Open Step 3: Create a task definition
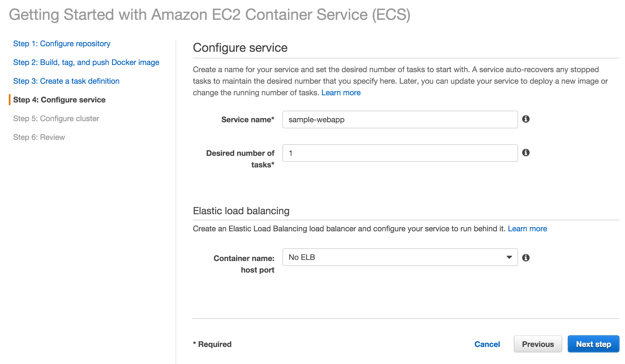 [66, 81]
